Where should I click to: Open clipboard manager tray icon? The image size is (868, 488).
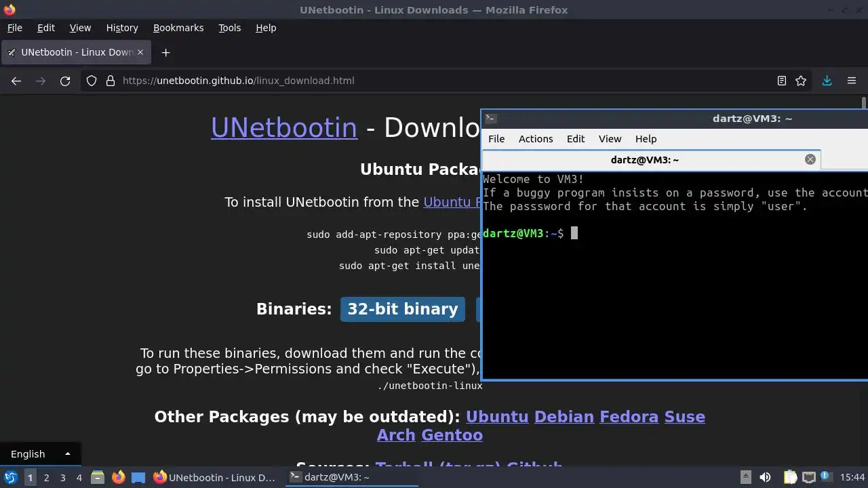point(791,477)
